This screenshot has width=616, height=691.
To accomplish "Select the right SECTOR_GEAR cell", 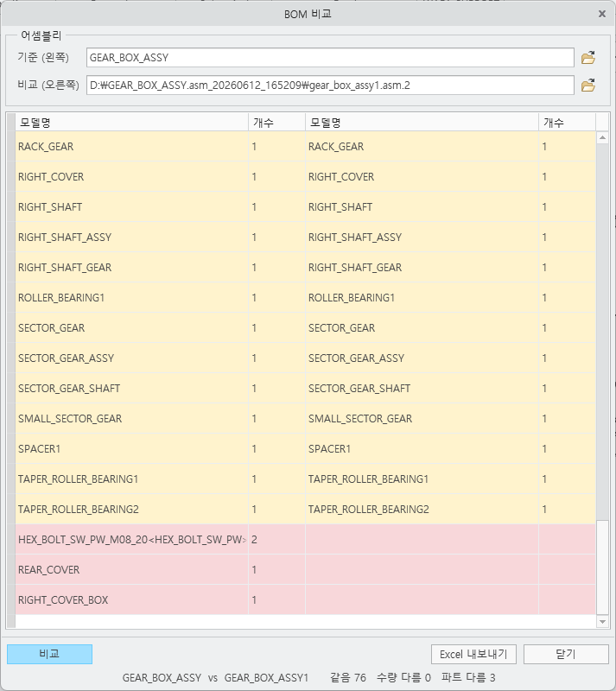I will (x=422, y=328).
